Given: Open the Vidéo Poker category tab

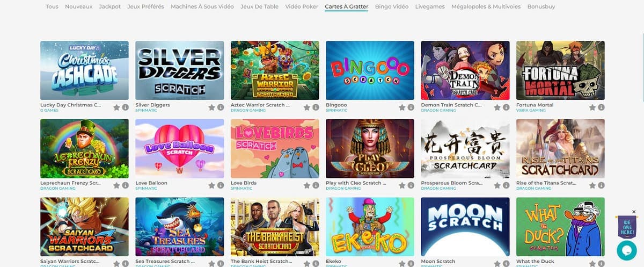Looking at the screenshot, I should point(302,6).
